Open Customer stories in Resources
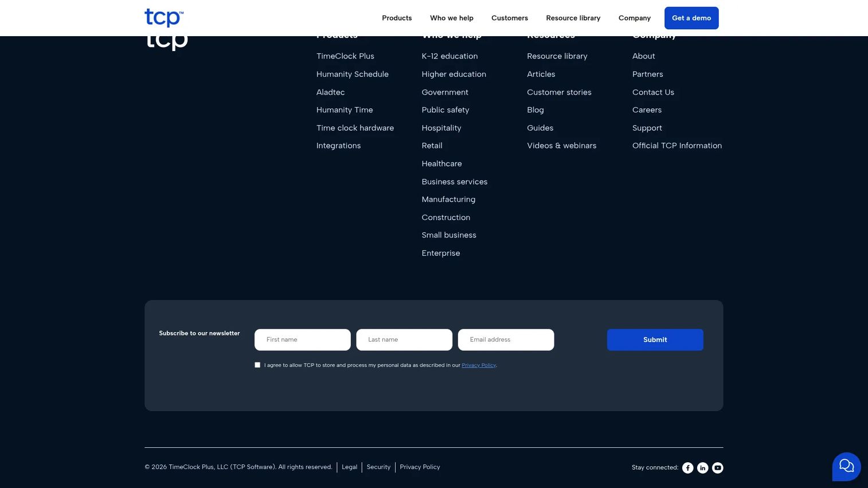Viewport: 868px width, 488px height. [559, 92]
